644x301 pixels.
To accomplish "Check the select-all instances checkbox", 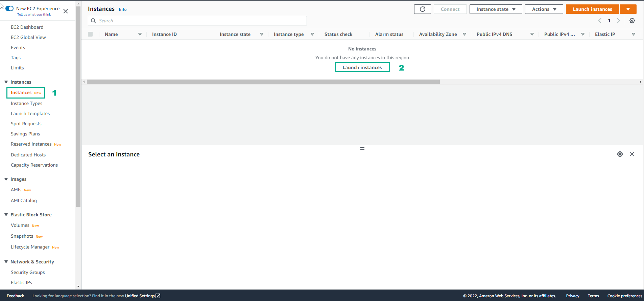I will pyautogui.click(x=90, y=34).
